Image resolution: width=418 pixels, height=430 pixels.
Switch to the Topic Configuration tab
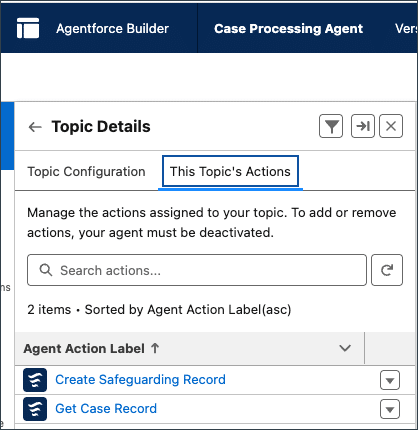(86, 172)
